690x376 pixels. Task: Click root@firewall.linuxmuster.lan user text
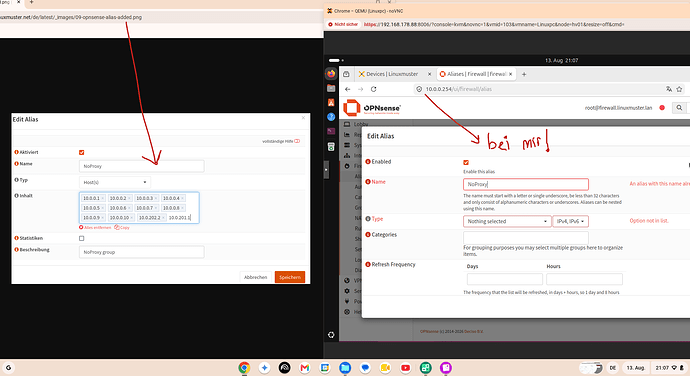[618, 107]
